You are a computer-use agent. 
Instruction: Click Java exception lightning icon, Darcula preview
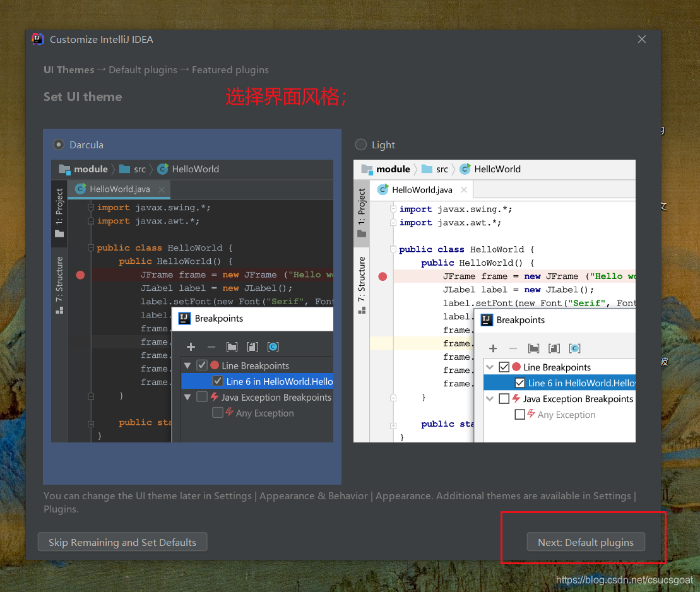click(x=214, y=396)
